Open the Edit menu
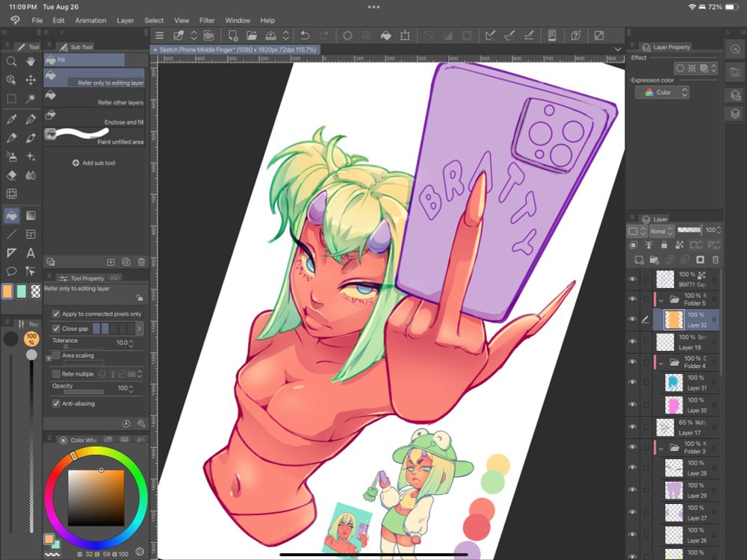 click(x=58, y=20)
